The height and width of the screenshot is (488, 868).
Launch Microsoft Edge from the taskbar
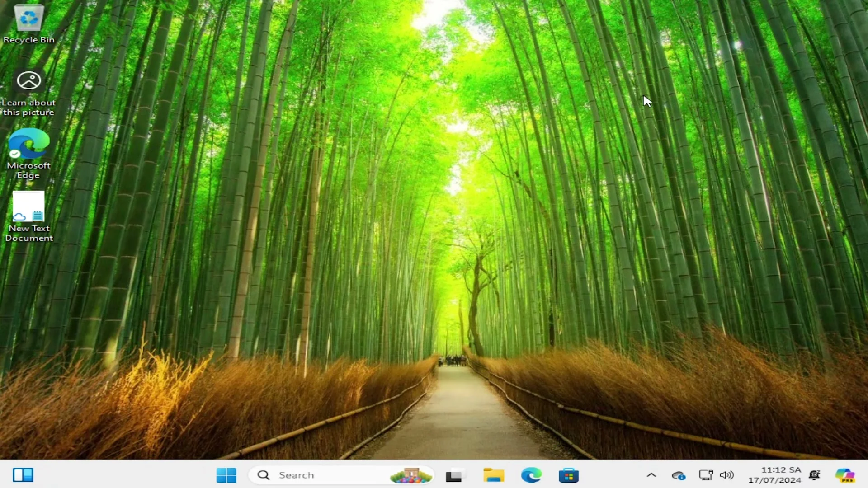pyautogui.click(x=531, y=475)
